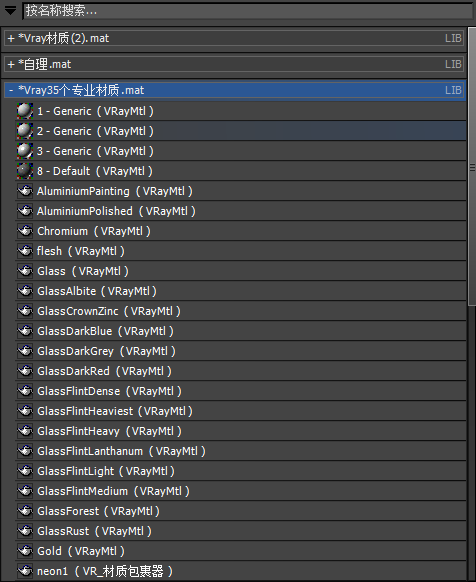
Task: Select the GlassForest (VRayMtl) entry
Action: [241, 512]
